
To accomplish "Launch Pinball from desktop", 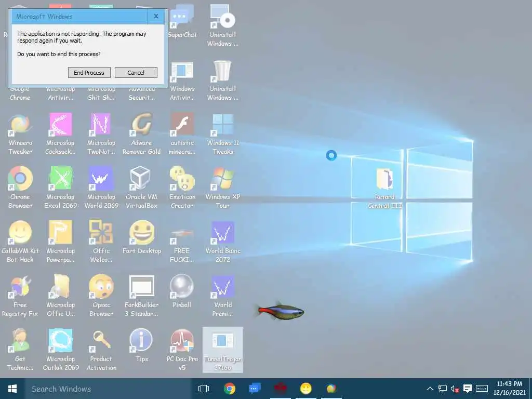I will point(182,291).
